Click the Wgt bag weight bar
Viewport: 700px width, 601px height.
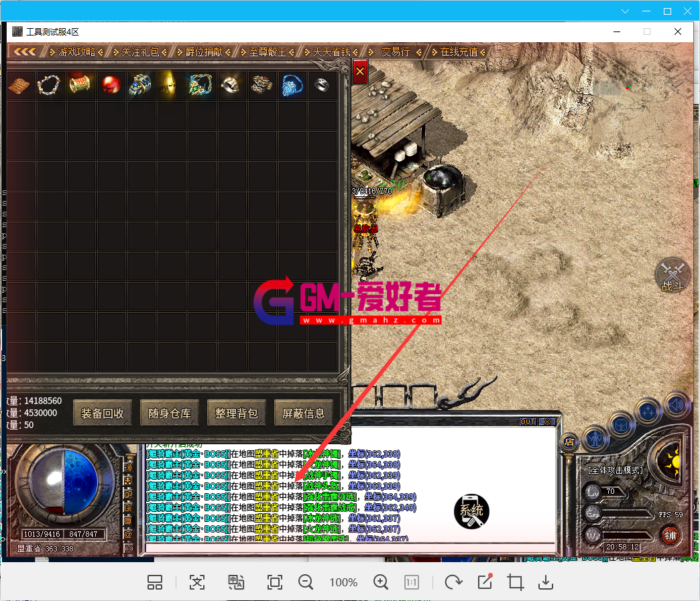pos(626,535)
